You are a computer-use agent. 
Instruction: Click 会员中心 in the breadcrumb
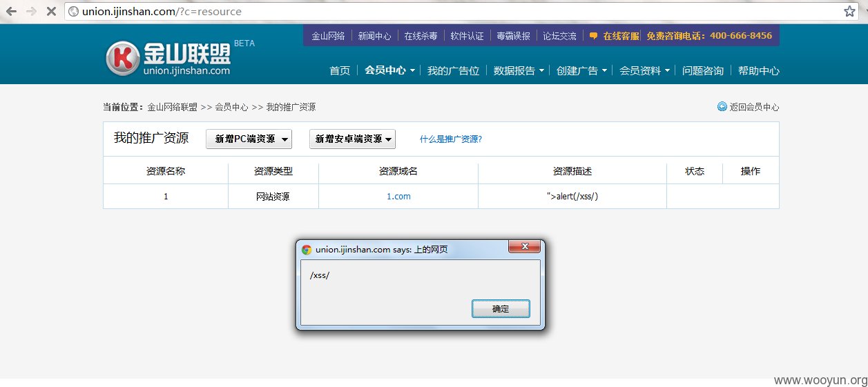click(231, 107)
